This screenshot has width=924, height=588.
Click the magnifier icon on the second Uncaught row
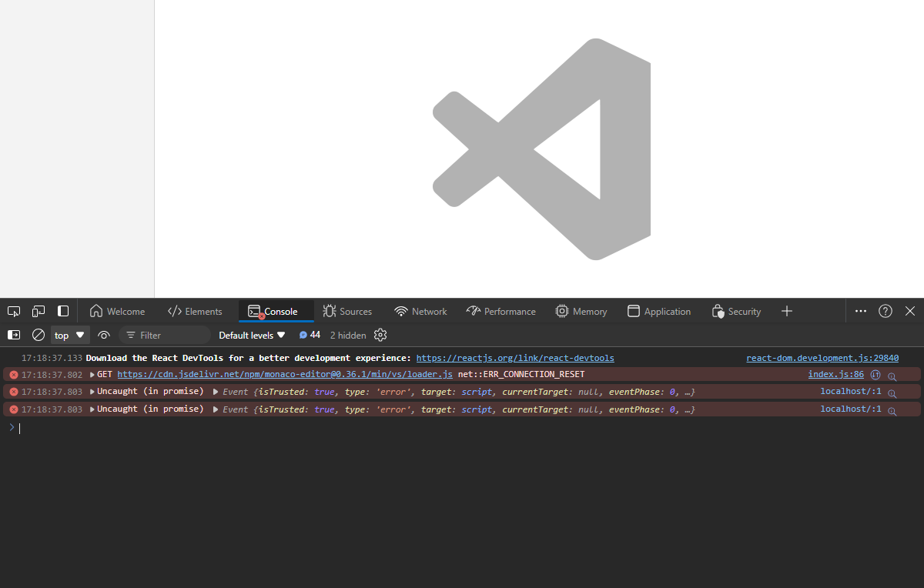(892, 411)
